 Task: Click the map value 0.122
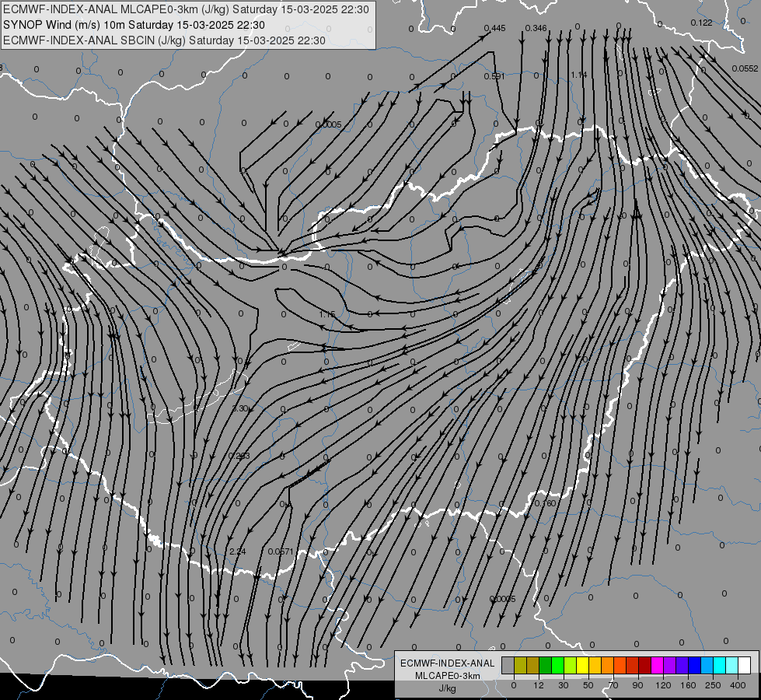pos(701,23)
